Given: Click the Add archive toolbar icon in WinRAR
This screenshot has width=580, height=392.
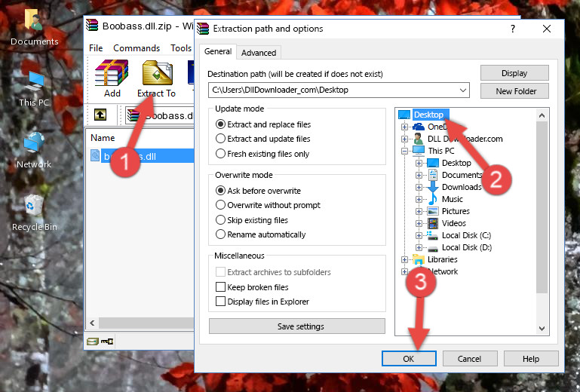Looking at the screenshot, I should coord(112,78).
